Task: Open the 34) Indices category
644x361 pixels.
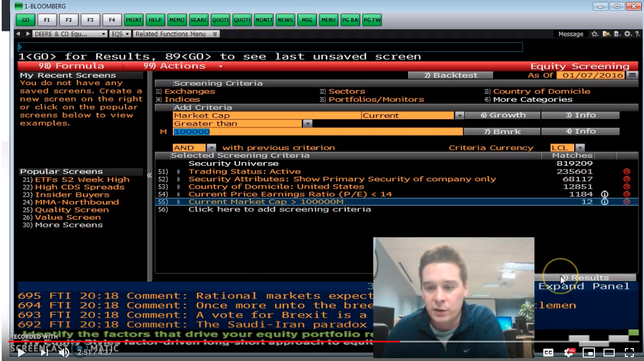Action: pyautogui.click(x=178, y=99)
